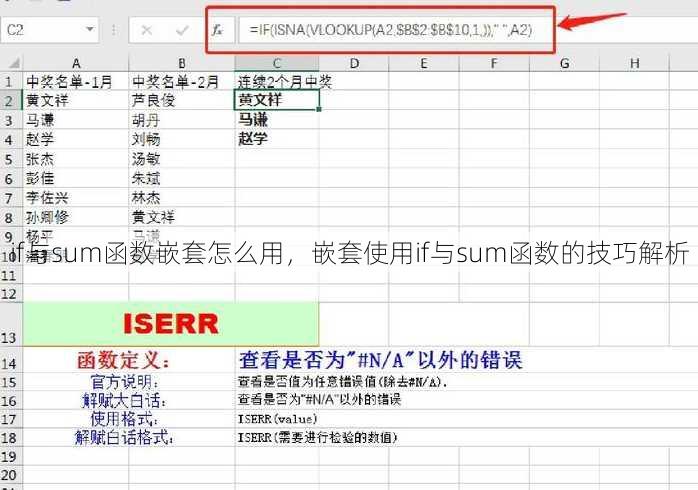Select column D header
Viewport: 698px width, 490px height.
pyautogui.click(x=354, y=63)
